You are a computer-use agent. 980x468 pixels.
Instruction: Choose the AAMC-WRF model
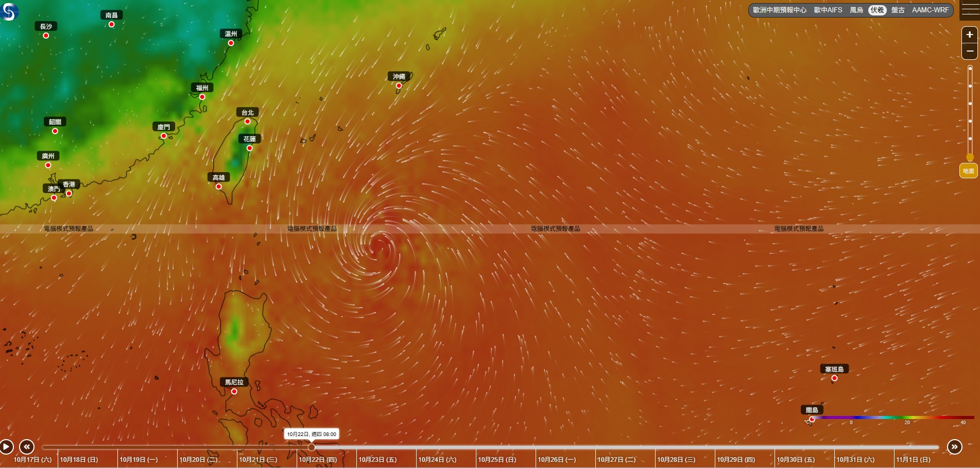point(930,10)
